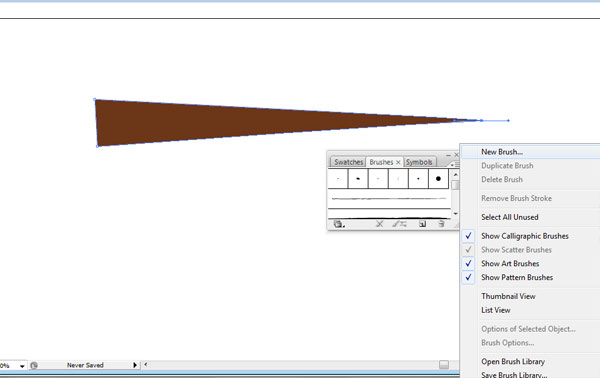600x378 pixels.
Task: Click the direction handle end right of the tip
Action: click(509, 121)
